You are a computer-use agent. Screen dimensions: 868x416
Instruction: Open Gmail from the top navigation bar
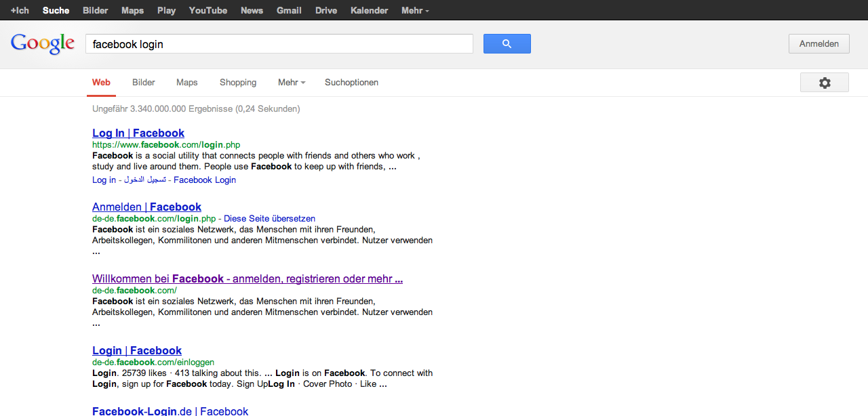tap(289, 10)
